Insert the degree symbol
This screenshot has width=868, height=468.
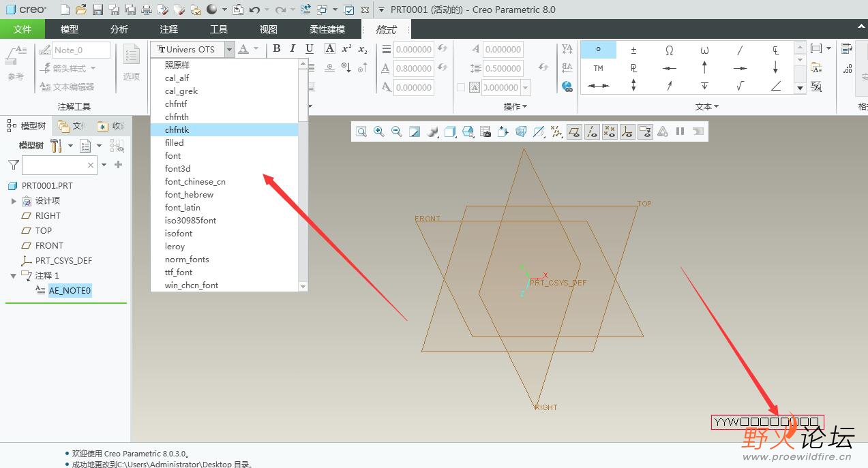pyautogui.click(x=598, y=50)
